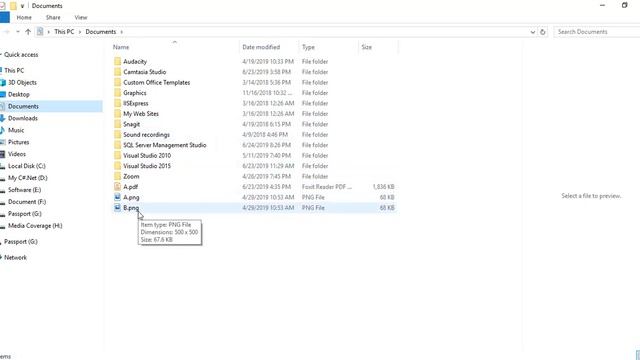Open the recent locations dropdown arrow
The height and width of the screenshot is (360, 640).
(x=18, y=32)
